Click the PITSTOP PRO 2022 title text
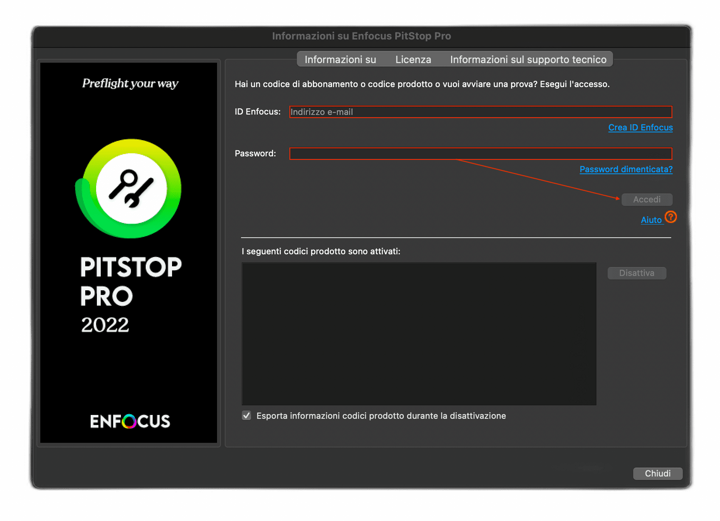Viewport: 720px width, 521px height. 130,295
